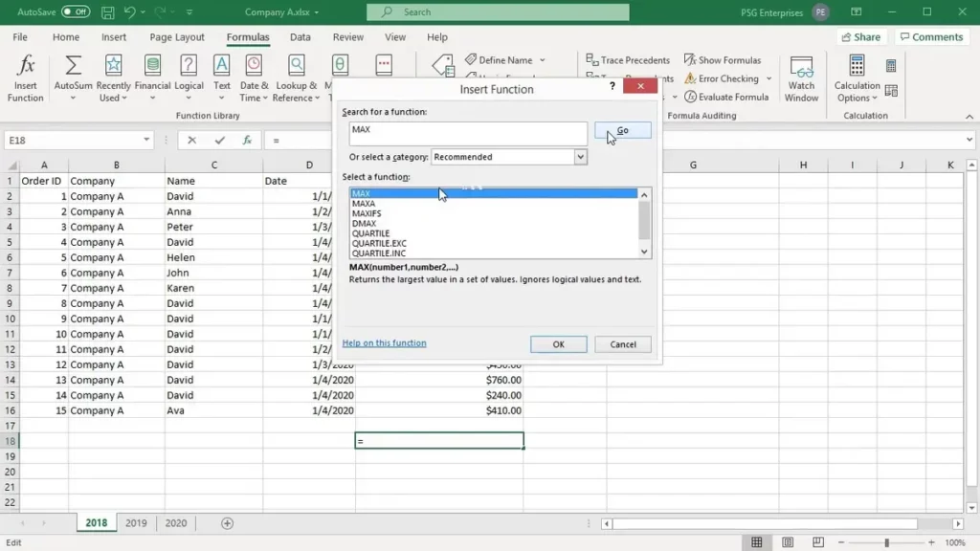
Task: Open More Functions ellipsis icon
Action: [x=384, y=64]
